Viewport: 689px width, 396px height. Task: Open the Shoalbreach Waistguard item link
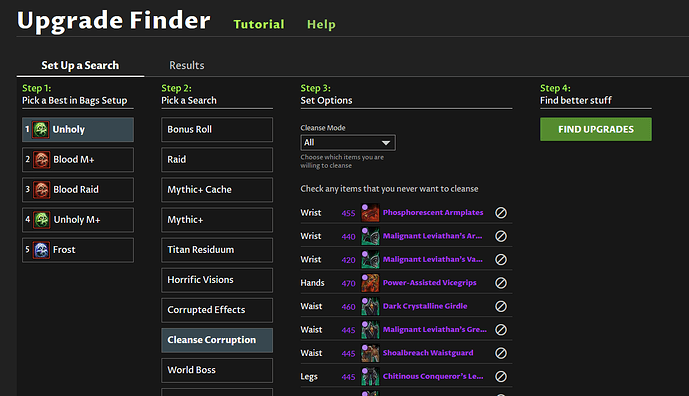click(x=428, y=353)
